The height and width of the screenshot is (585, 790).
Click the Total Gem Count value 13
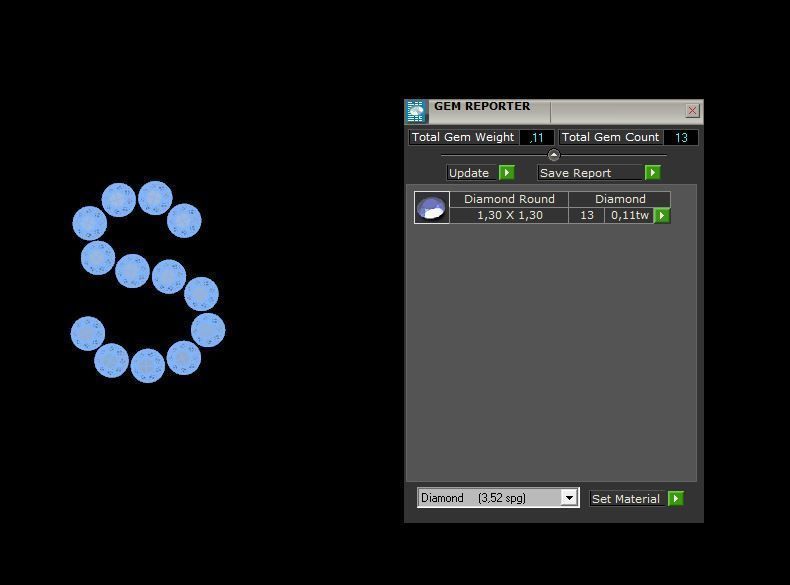(681, 138)
